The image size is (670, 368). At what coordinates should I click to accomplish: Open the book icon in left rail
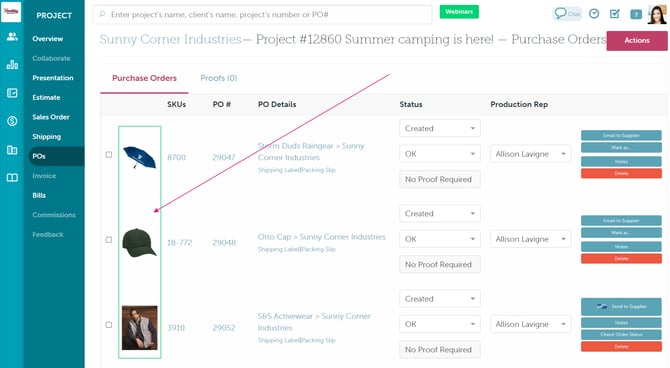click(12, 178)
